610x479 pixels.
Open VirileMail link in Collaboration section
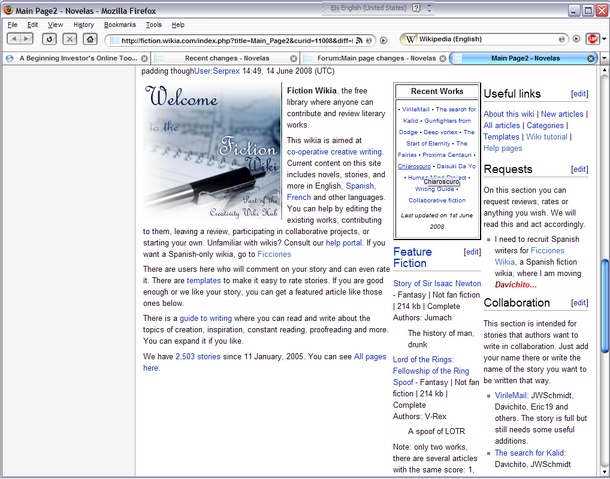511,395
